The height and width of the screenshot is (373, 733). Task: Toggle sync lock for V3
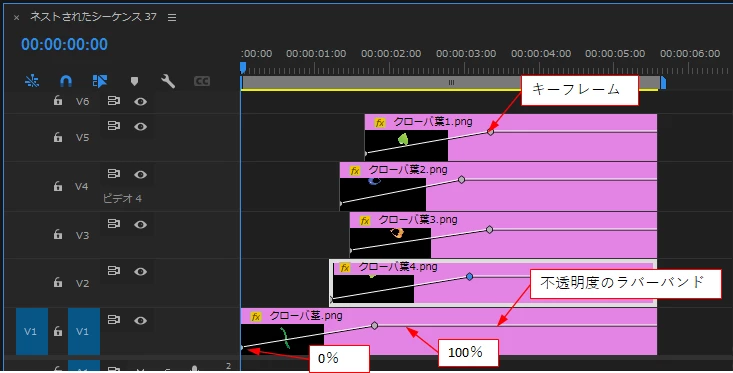(114, 224)
